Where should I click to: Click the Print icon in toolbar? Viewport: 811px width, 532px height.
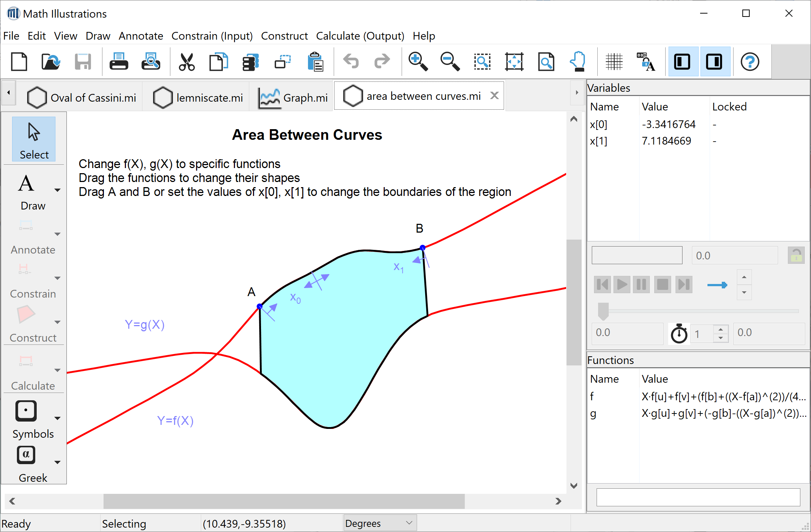click(119, 61)
